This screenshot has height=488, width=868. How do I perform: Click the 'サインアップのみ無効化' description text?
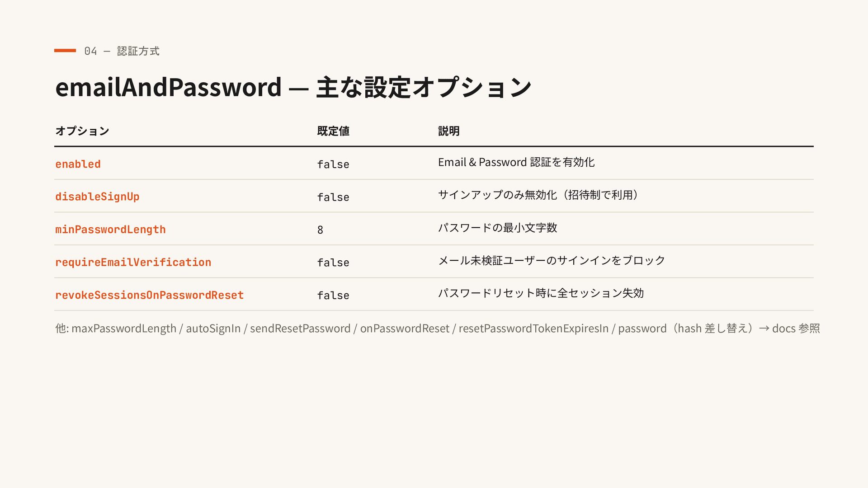coord(497,195)
